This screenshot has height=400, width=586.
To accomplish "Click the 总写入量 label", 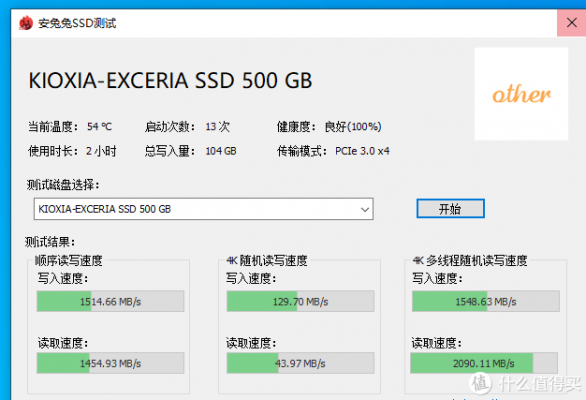I will (170, 151).
